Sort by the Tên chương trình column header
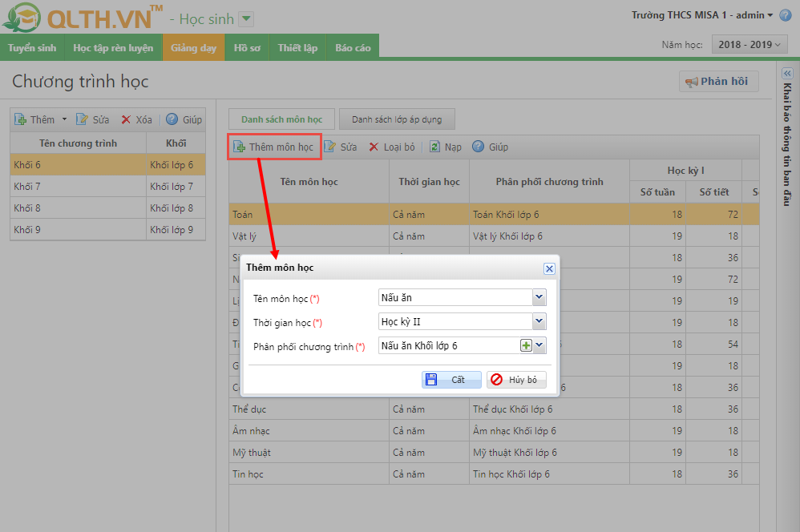This screenshot has width=800, height=532. pos(78,143)
